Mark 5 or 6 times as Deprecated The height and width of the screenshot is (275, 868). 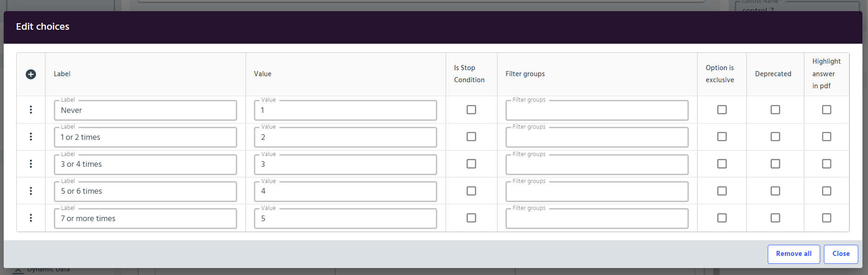point(775,191)
